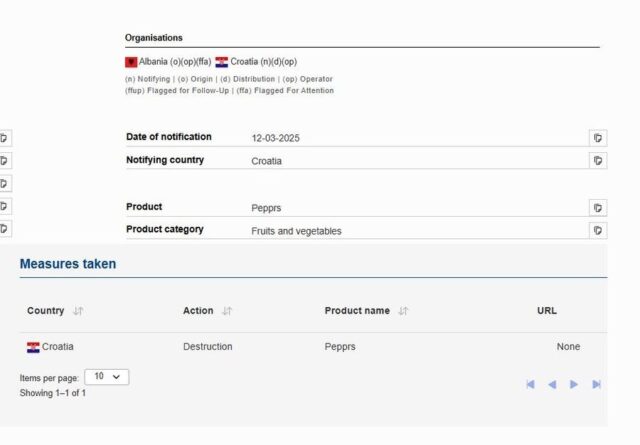This screenshot has height=445, width=640.
Task: Open the Items per page dropdown
Action: (107, 377)
